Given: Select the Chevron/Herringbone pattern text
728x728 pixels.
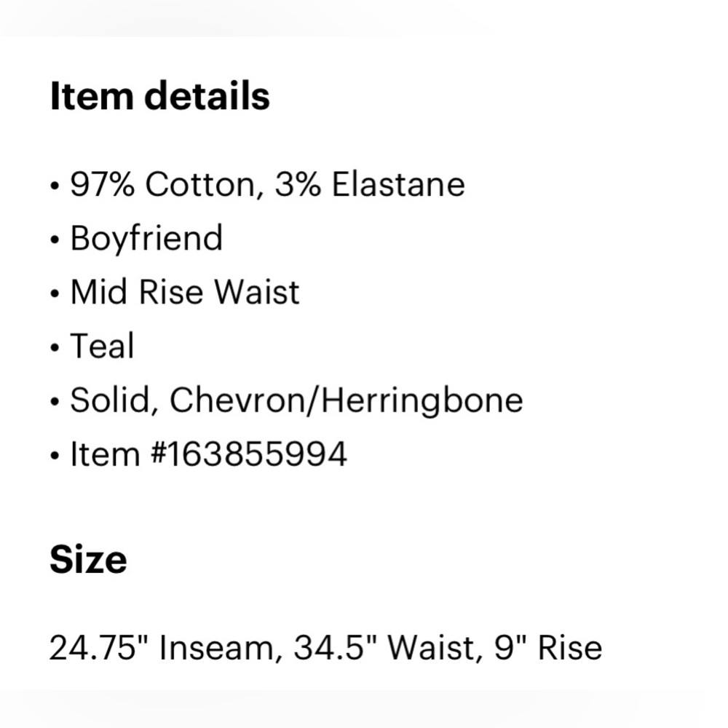Looking at the screenshot, I should coord(347,400).
